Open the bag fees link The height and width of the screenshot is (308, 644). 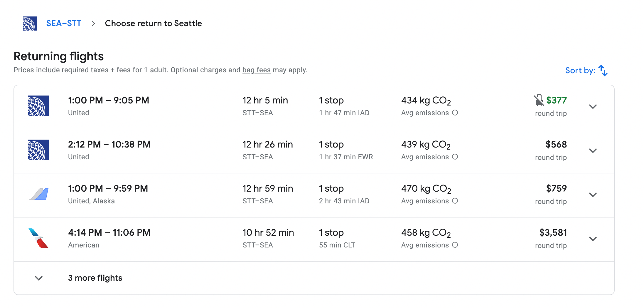256,70
